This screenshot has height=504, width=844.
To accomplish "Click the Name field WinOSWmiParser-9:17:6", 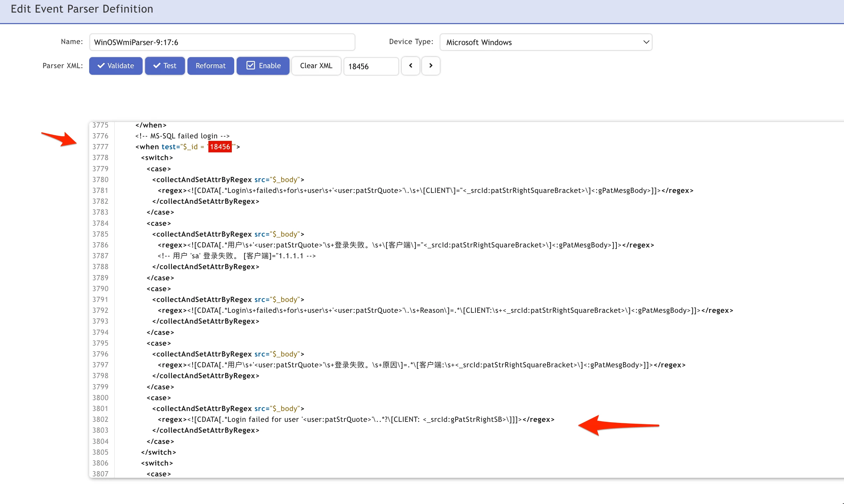I will click(222, 42).
